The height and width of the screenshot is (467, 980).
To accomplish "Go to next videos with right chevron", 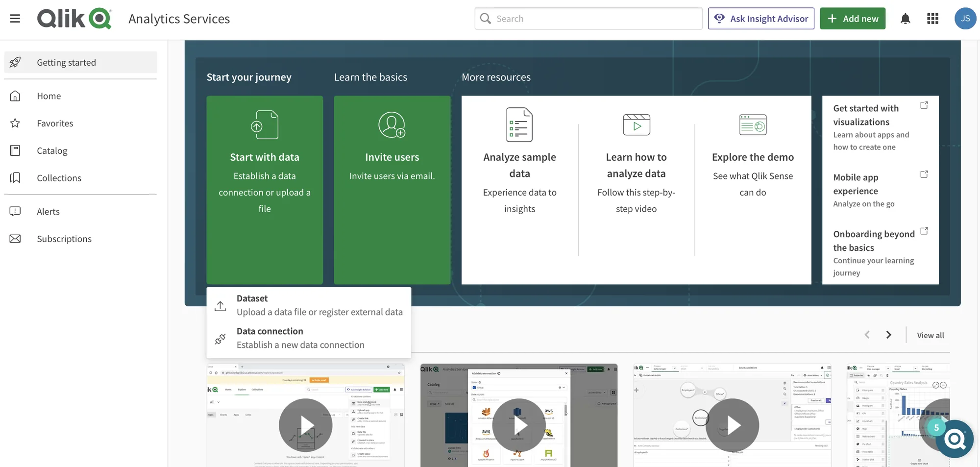I will [x=889, y=335].
